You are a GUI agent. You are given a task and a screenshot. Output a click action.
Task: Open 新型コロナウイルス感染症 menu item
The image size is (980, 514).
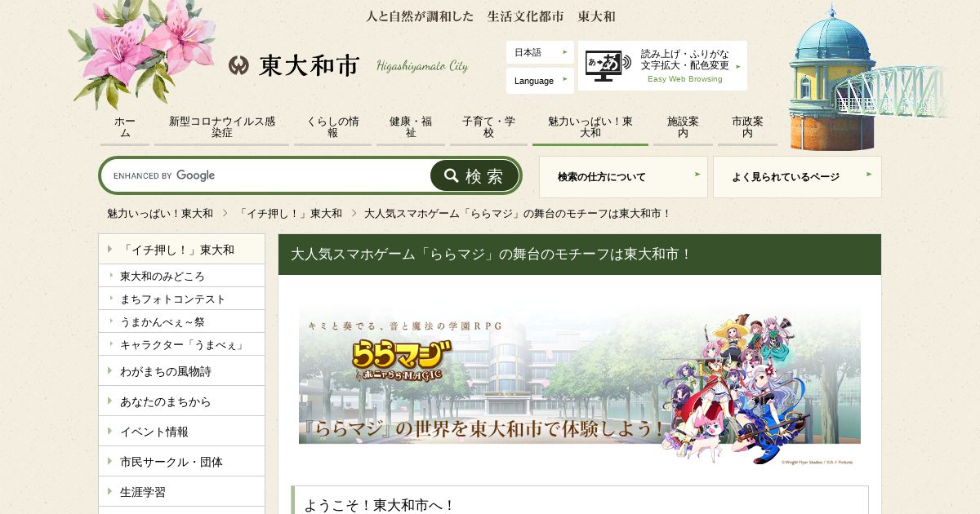tap(222, 127)
